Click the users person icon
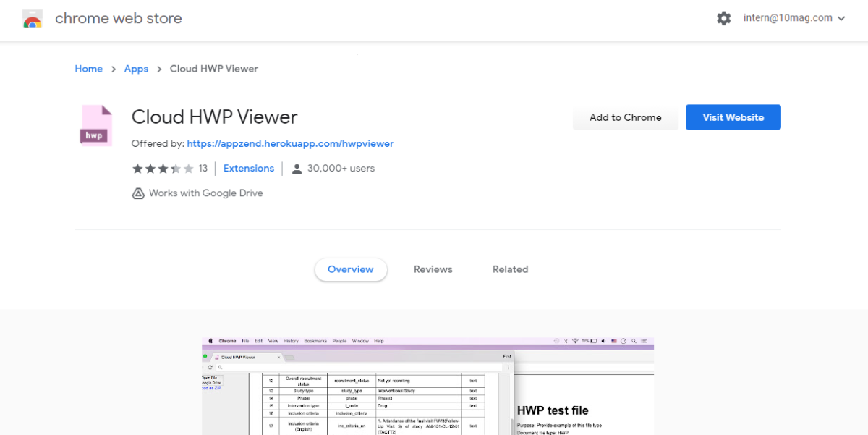 click(x=297, y=169)
